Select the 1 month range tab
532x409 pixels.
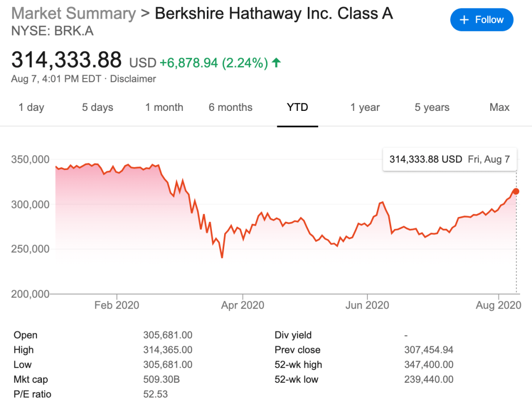(x=164, y=107)
